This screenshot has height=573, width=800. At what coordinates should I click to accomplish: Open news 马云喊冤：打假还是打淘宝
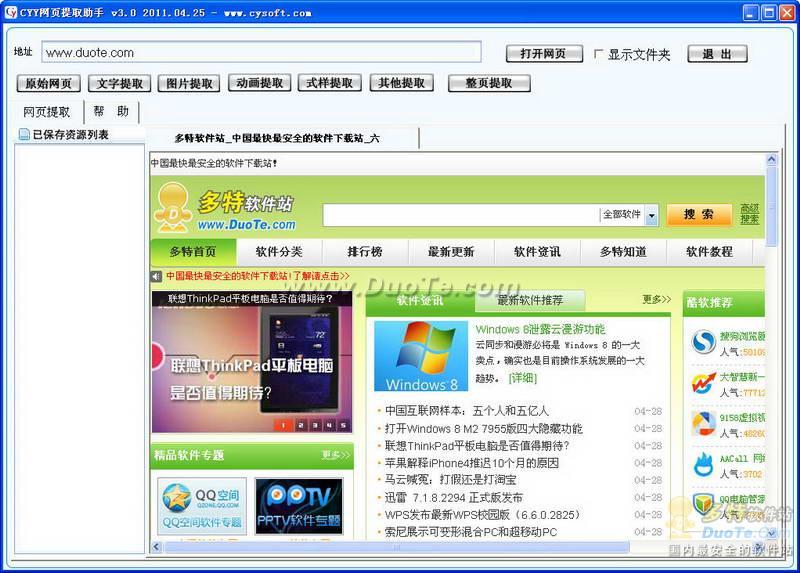point(451,480)
